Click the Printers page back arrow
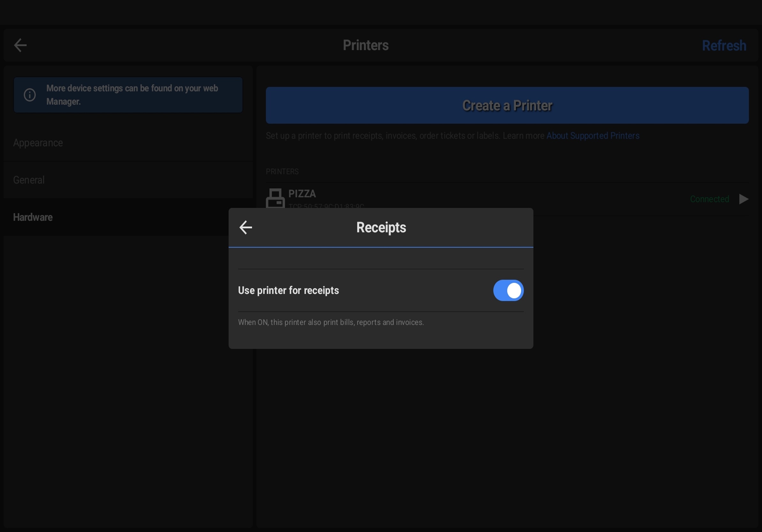 [x=20, y=45]
